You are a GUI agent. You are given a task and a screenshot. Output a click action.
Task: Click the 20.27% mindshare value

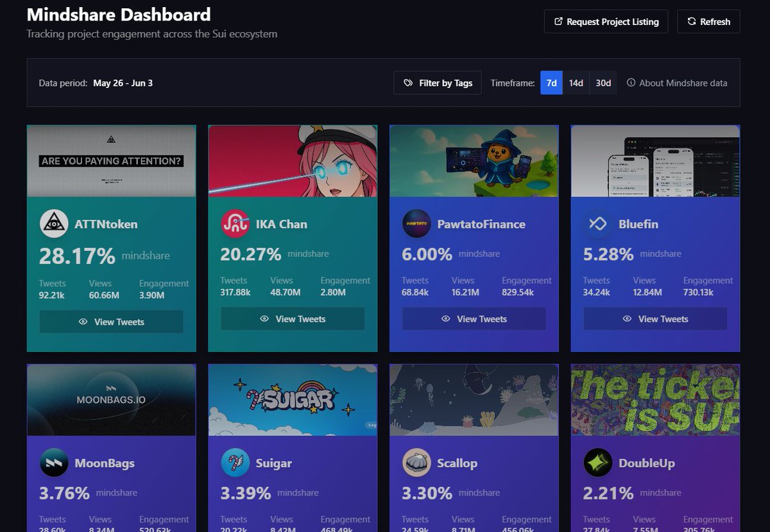click(251, 254)
